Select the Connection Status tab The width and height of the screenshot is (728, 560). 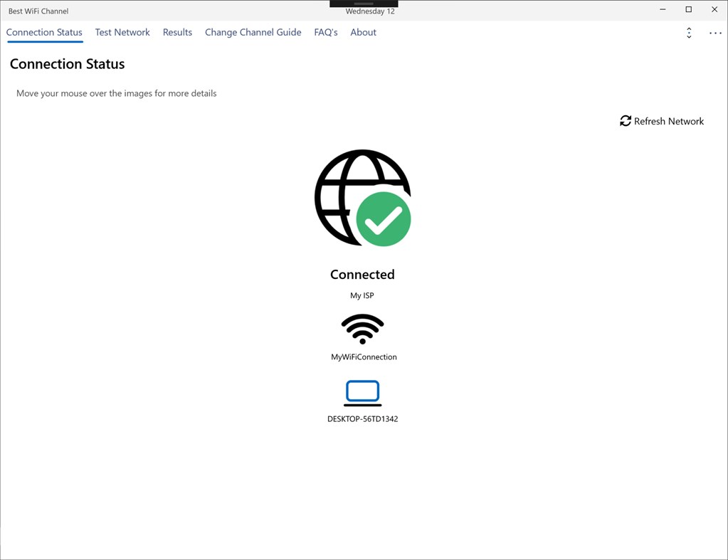(x=44, y=32)
